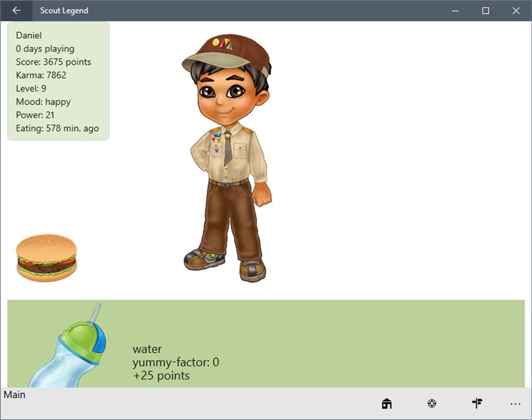Select the water bottle image

67,345
